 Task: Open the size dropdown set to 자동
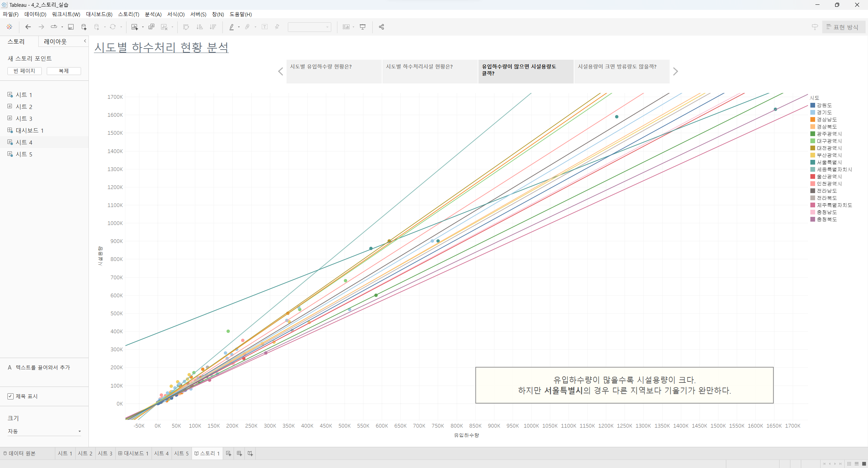click(44, 431)
